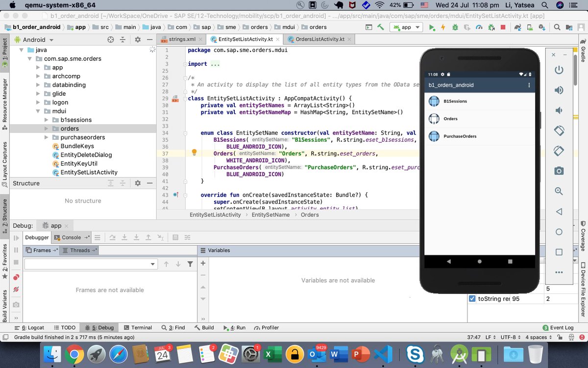
Task: Expand the purchaseorders folder
Action: pyautogui.click(x=47, y=137)
